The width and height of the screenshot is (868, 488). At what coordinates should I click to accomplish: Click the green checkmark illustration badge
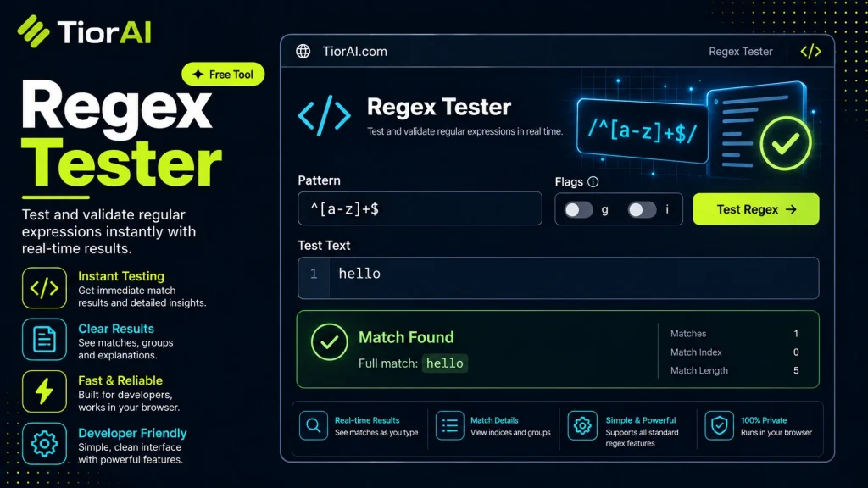coord(786,143)
